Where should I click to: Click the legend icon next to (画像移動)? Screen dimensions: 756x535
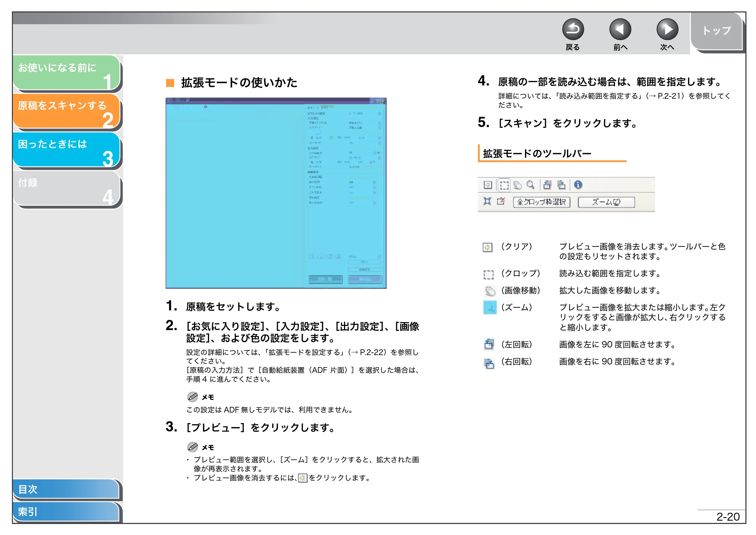coord(490,291)
